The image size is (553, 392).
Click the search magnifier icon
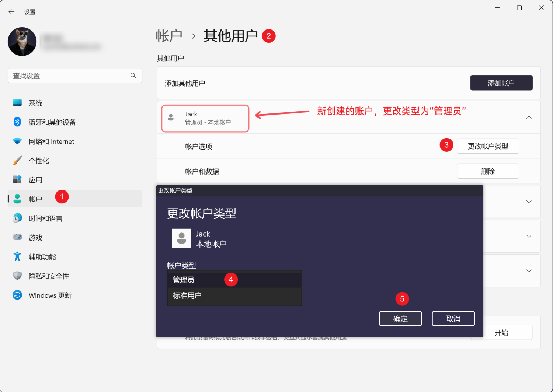(x=133, y=76)
